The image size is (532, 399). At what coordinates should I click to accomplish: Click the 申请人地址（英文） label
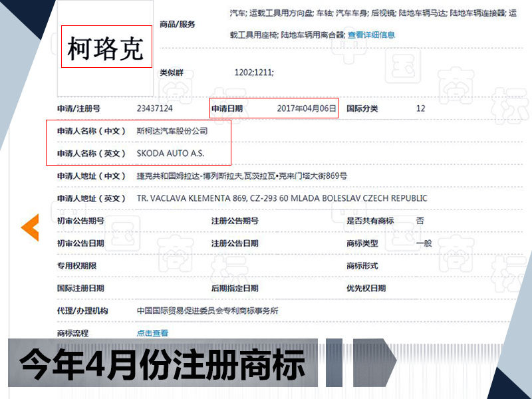91,198
